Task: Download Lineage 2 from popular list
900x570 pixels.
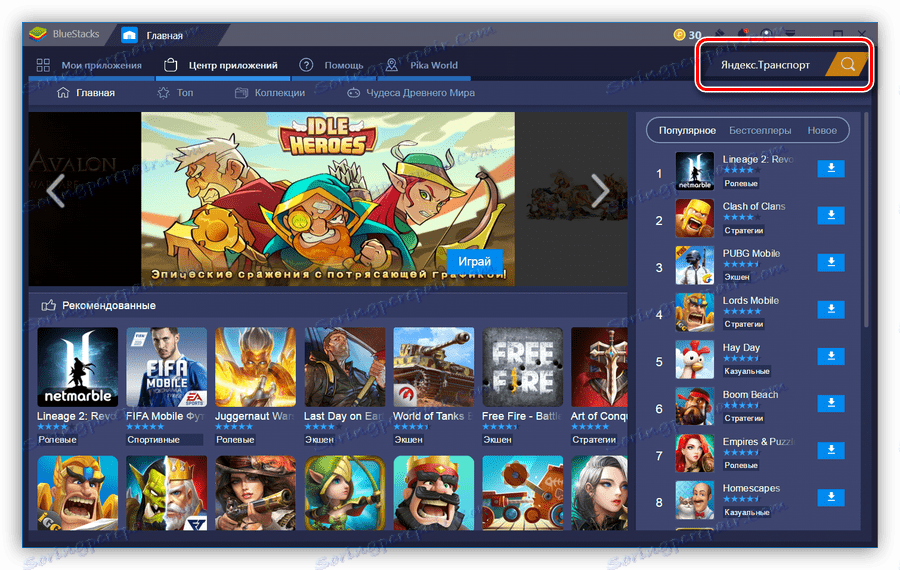Action: click(831, 168)
